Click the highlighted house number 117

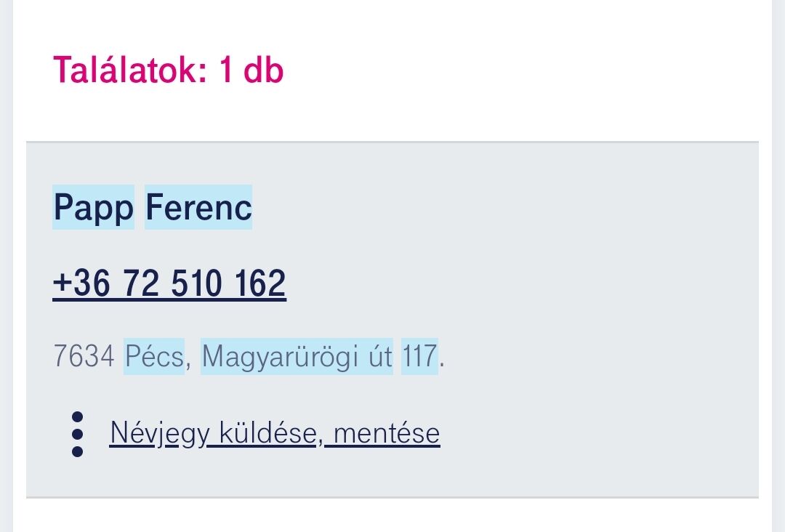tap(419, 356)
